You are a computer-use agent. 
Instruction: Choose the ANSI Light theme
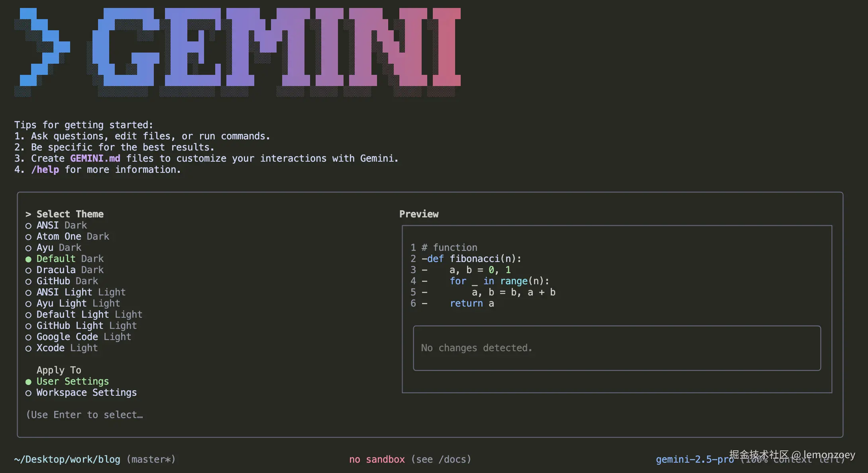[x=81, y=292]
